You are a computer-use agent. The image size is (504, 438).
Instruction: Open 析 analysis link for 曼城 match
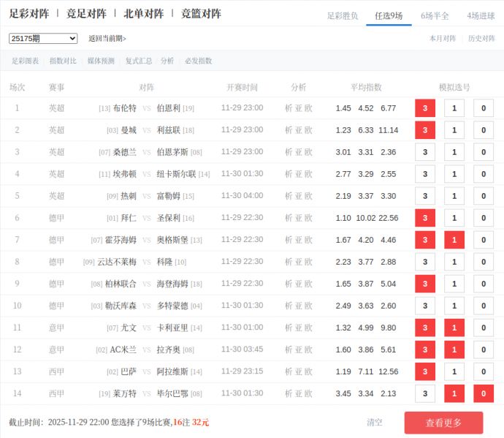(289, 130)
